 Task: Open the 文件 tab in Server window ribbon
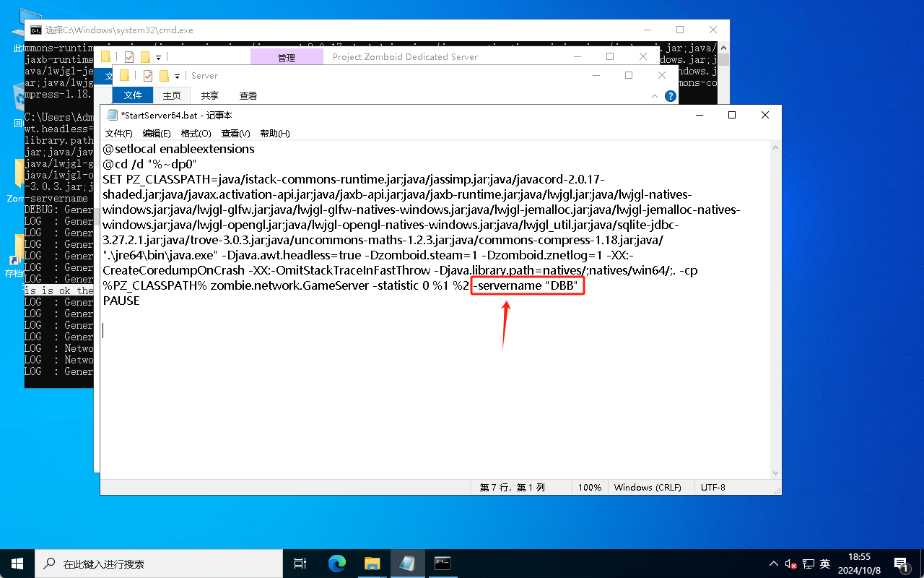coord(133,95)
